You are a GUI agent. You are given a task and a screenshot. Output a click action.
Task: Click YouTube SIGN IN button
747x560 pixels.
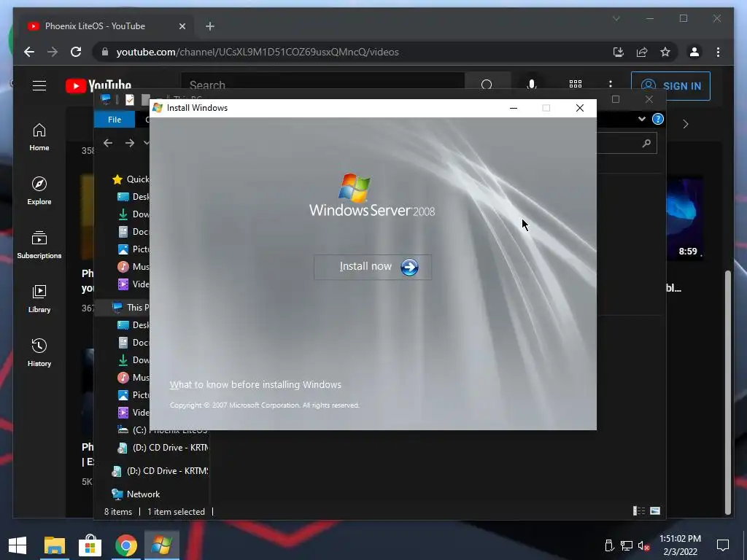tap(671, 86)
